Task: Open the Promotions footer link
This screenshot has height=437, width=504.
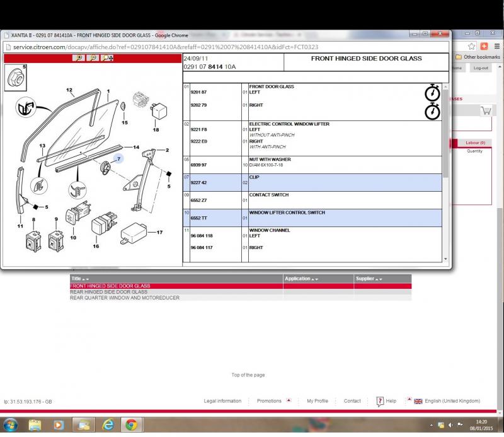Action: pos(269,401)
